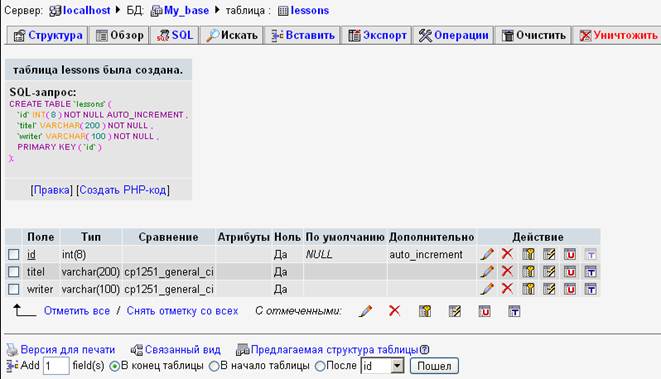This screenshot has height=379, width=661.
Task: Open Предлагаемая структура таблицы link
Action: coord(335,350)
